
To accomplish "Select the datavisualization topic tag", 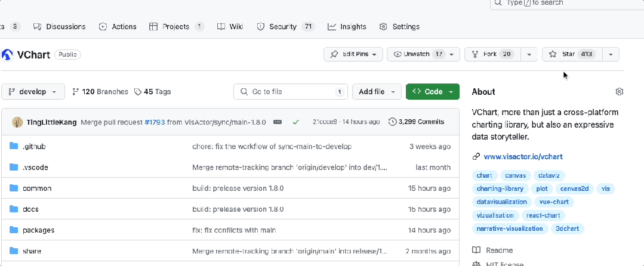I will (501, 202).
